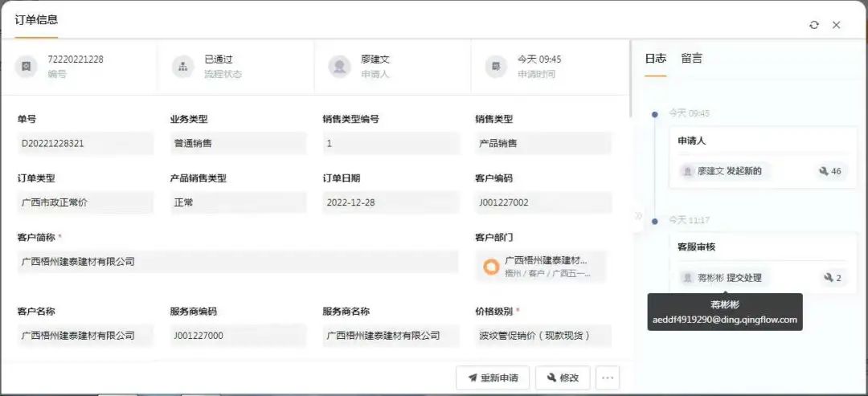The image size is (868, 396).
Task: Click the 编号 number icon
Action: pyautogui.click(x=26, y=67)
